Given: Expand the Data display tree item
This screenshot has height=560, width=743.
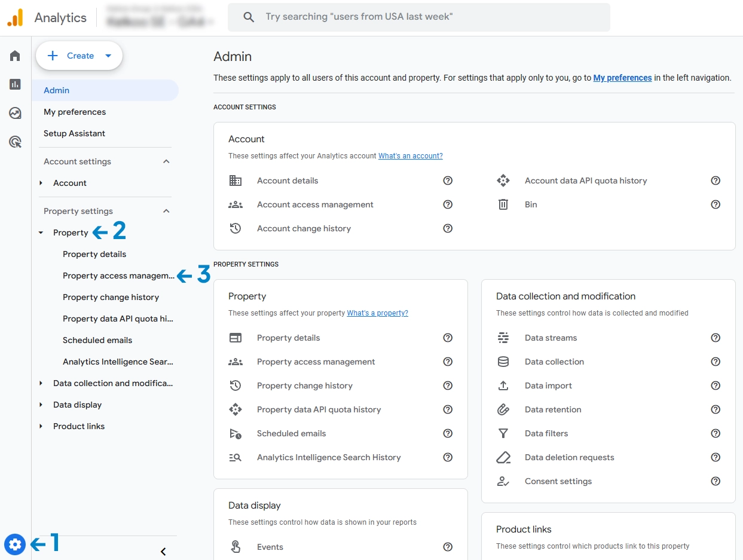Looking at the screenshot, I should click(x=41, y=405).
